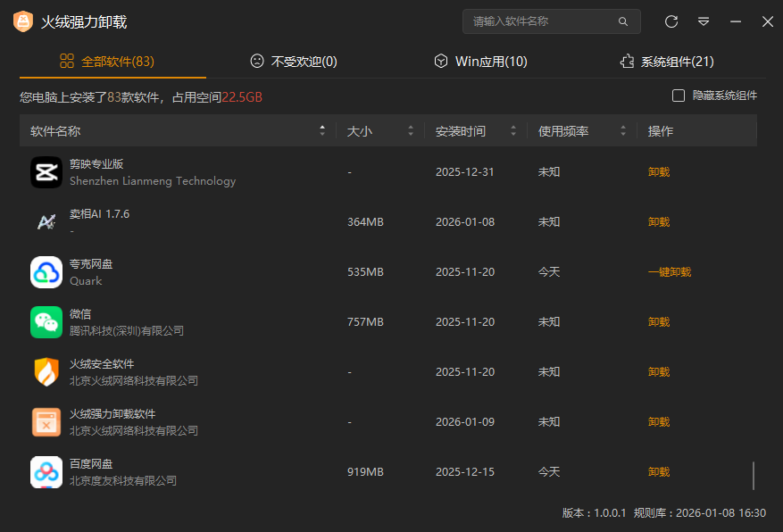Enable the 隐藏系统组件 checkbox
Image resolution: width=783 pixels, height=532 pixels.
click(x=679, y=95)
